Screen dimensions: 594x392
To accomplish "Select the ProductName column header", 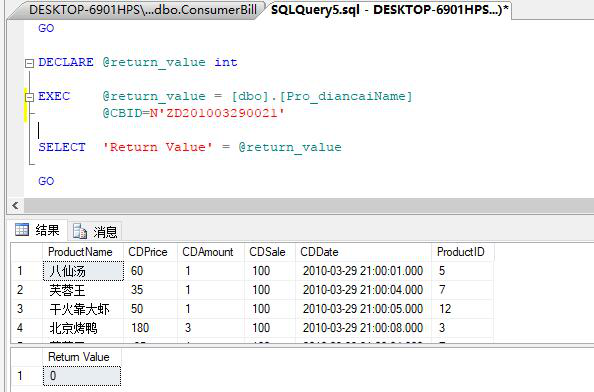I will pyautogui.click(x=83, y=252).
